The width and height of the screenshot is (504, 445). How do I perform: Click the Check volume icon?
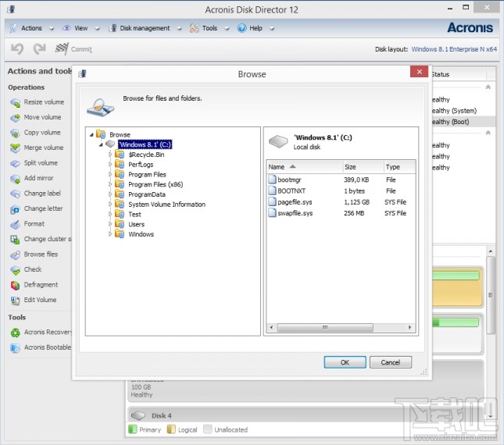pos(15,270)
